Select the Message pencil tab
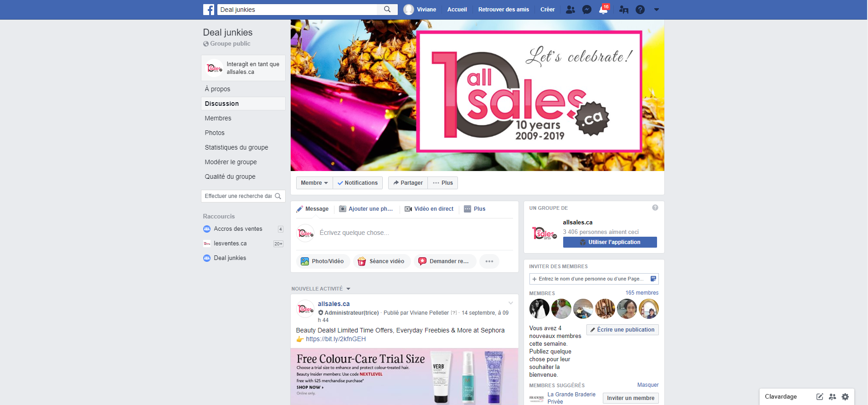Image resolution: width=868 pixels, height=405 pixels. pos(313,209)
